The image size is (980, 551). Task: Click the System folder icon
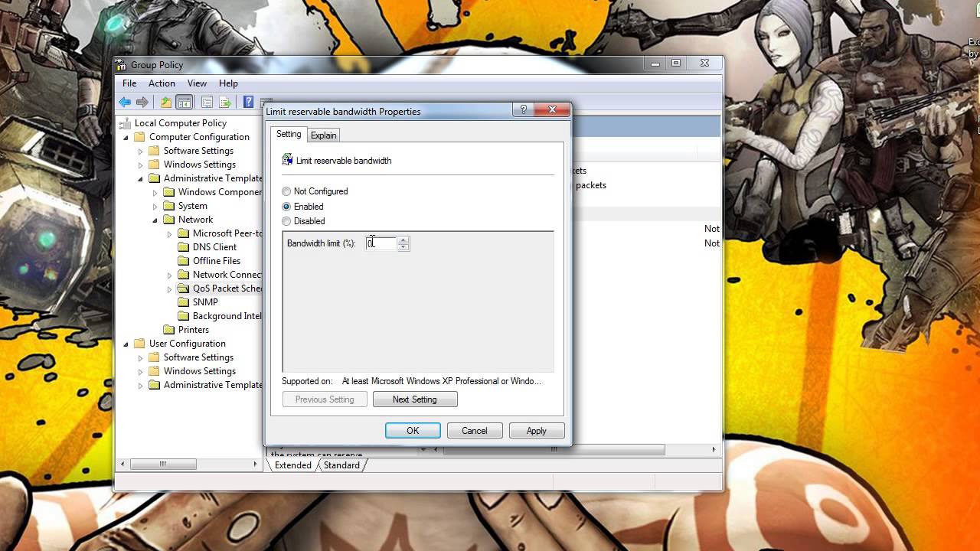(168, 206)
